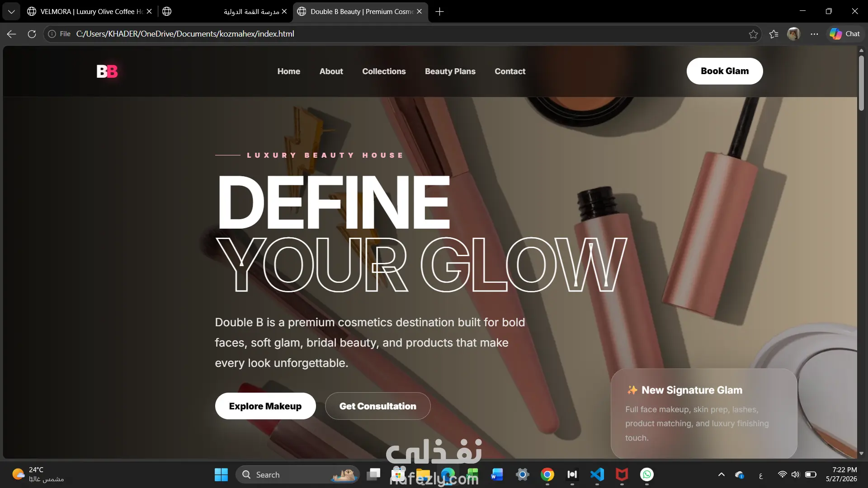This screenshot has width=868, height=488.
Task: Click the page vertical scrollbar thumb
Action: 861,82
